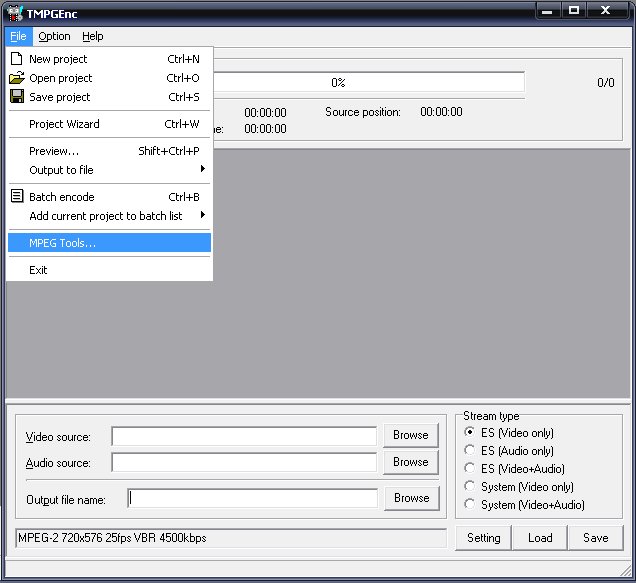Choose Open project menu entry

point(110,78)
